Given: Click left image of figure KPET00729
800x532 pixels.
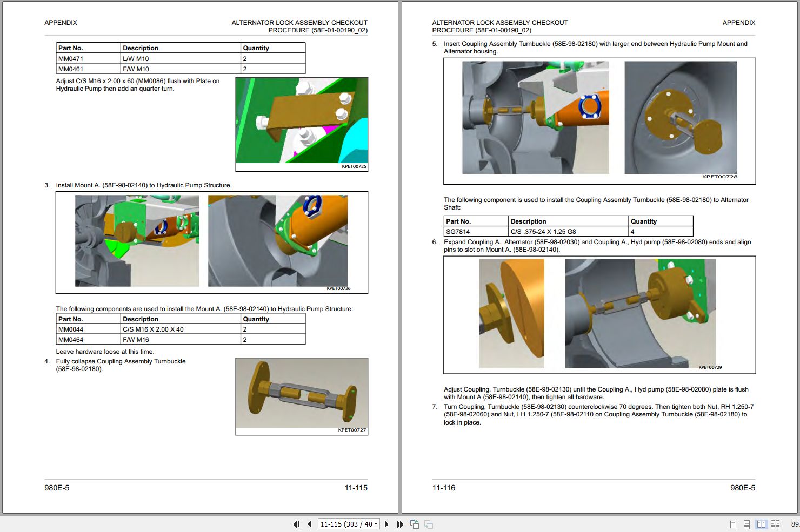Looking at the screenshot, I should [511, 313].
